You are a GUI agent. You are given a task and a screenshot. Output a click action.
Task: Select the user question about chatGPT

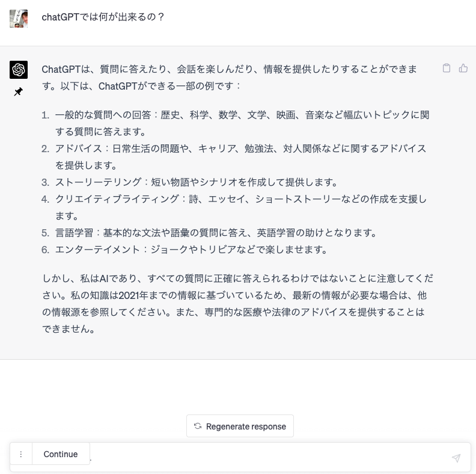coord(103,17)
